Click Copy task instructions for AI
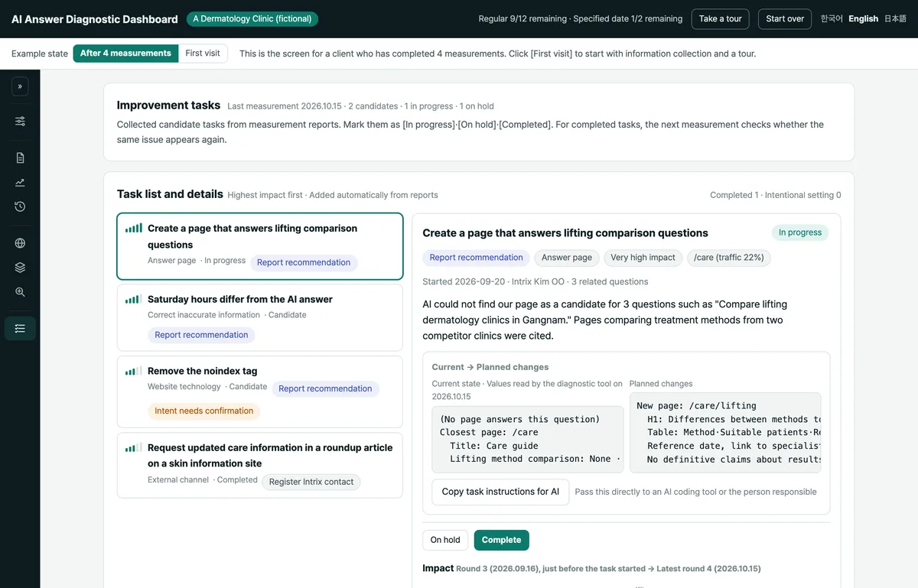This screenshot has width=918, height=588. (500, 492)
